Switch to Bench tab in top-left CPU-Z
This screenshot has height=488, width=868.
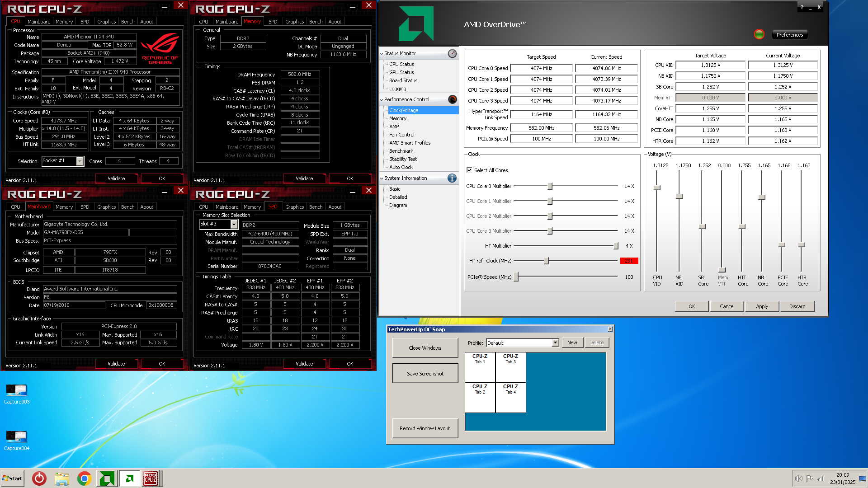point(127,22)
